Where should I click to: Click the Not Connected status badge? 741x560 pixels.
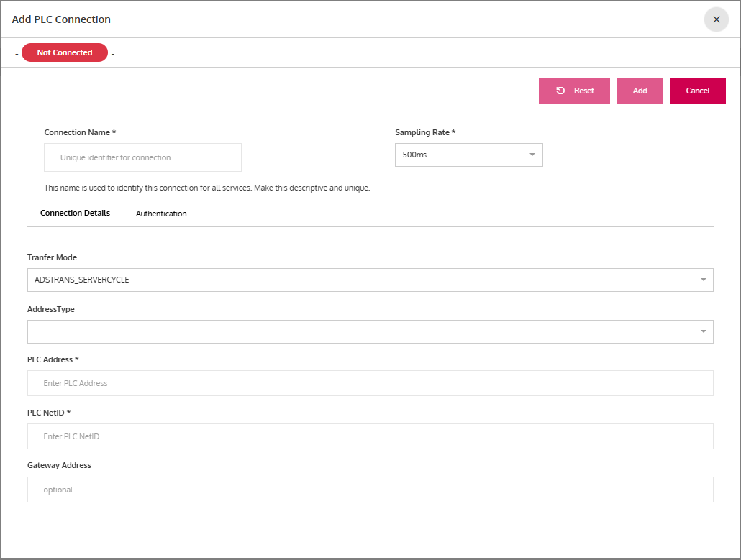[x=65, y=52]
